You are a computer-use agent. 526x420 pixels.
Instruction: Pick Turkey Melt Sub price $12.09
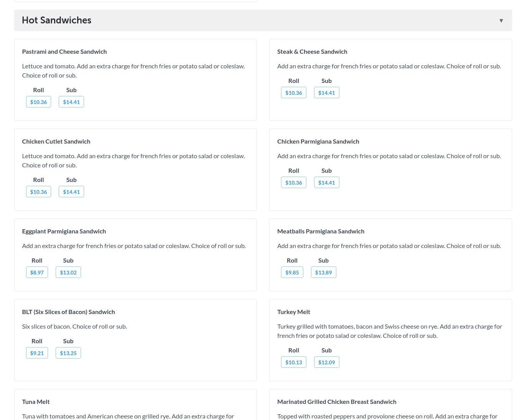tap(327, 362)
